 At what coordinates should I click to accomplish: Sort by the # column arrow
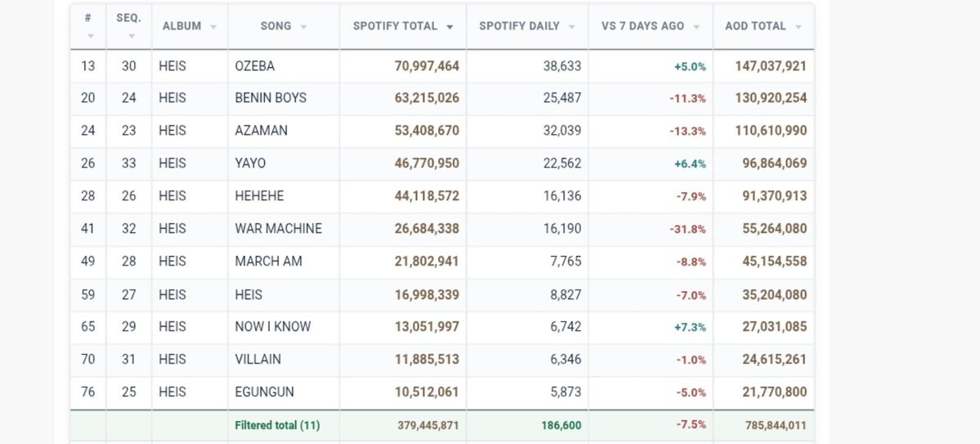(x=91, y=36)
